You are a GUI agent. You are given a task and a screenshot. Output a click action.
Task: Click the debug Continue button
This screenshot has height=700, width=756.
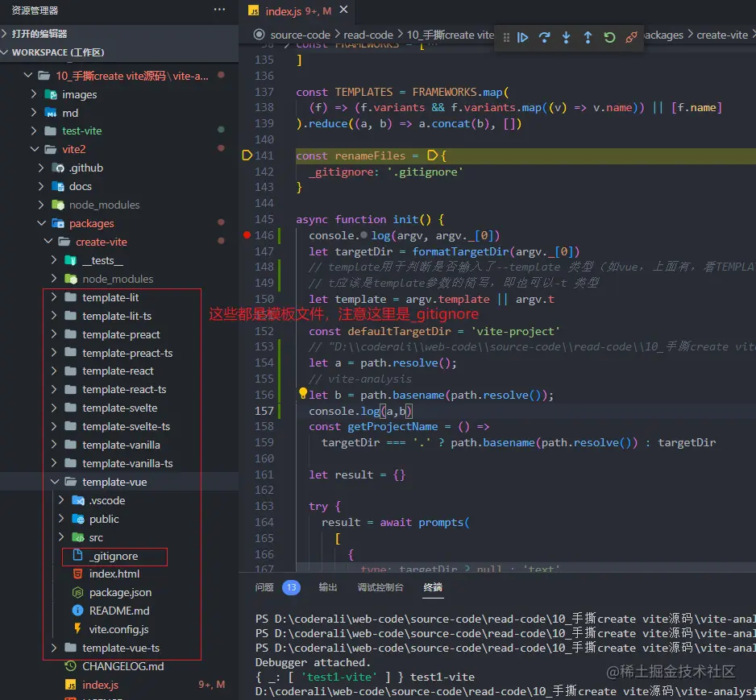coord(522,37)
